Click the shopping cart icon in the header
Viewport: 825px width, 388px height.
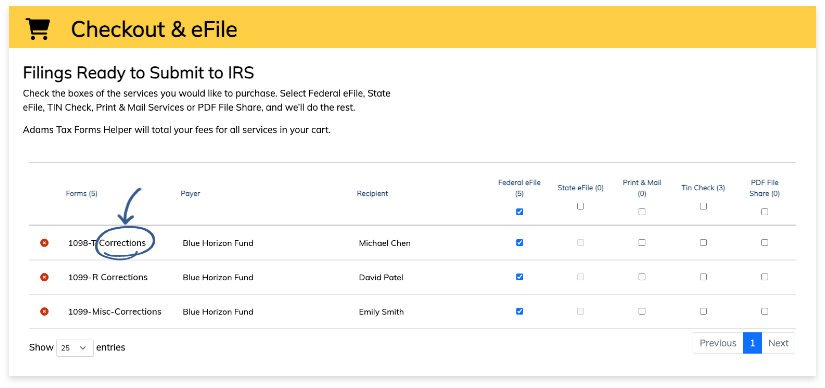(x=38, y=29)
